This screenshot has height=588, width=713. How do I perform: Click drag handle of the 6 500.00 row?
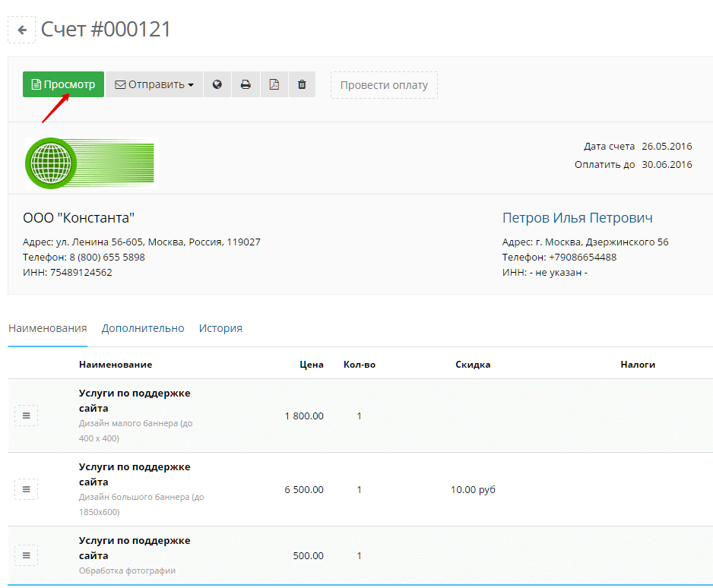(26, 489)
